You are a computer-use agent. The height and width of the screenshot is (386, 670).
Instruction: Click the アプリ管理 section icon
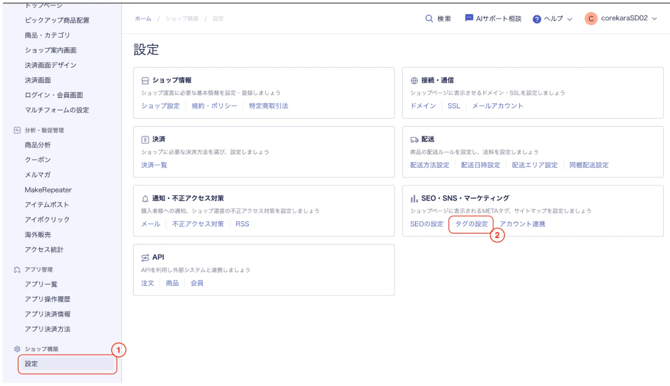(x=17, y=269)
